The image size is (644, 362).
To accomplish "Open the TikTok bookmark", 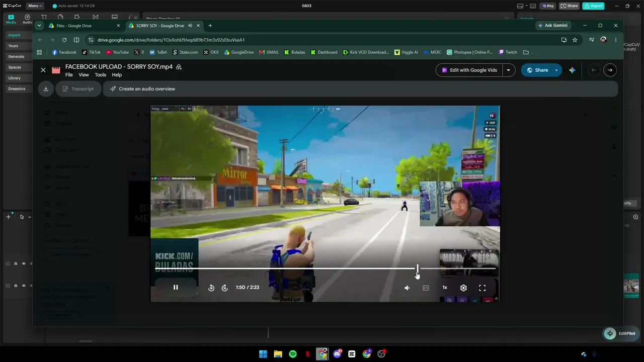I will tap(91, 52).
